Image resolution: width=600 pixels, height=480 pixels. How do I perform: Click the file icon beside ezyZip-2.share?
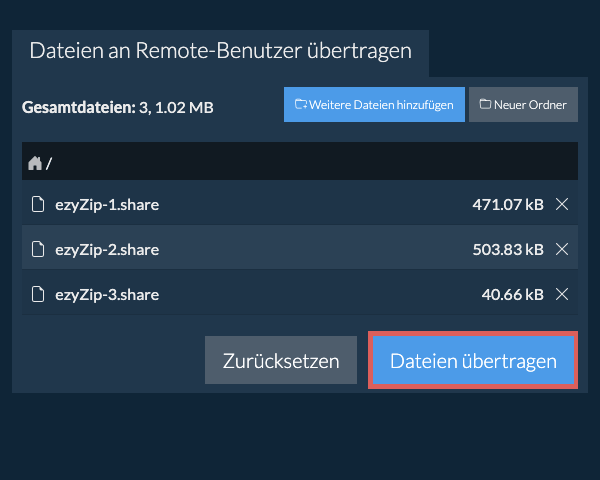coord(38,249)
